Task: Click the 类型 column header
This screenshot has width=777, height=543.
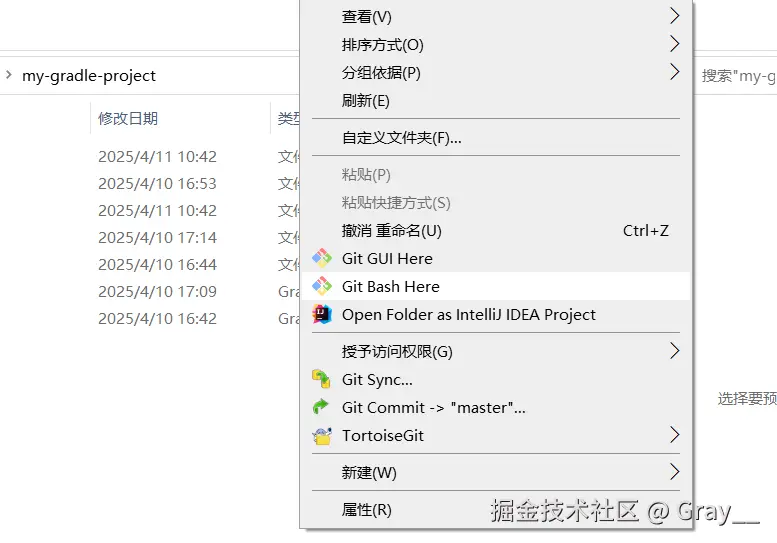Action: (x=288, y=118)
